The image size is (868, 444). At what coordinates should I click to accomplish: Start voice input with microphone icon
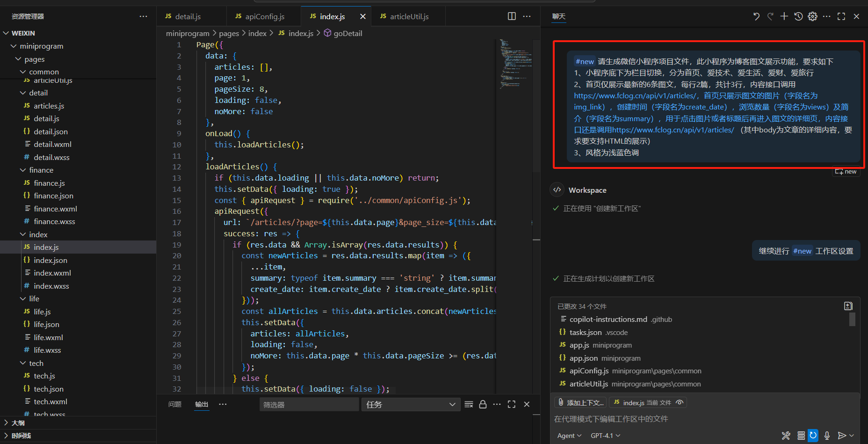tap(827, 436)
